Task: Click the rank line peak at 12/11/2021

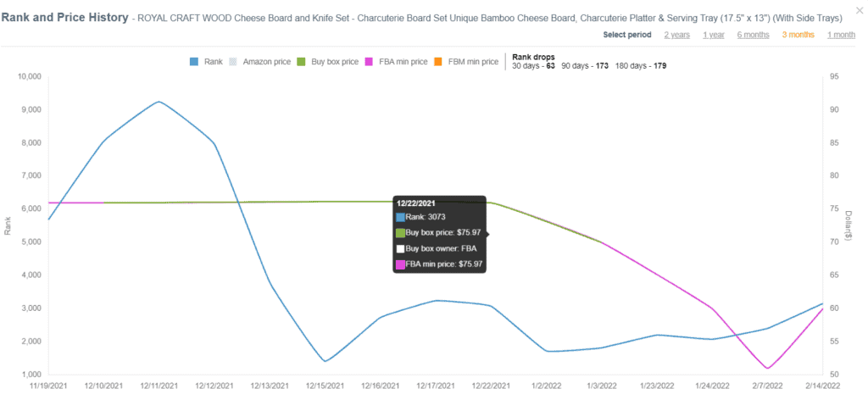Action: click(x=159, y=102)
